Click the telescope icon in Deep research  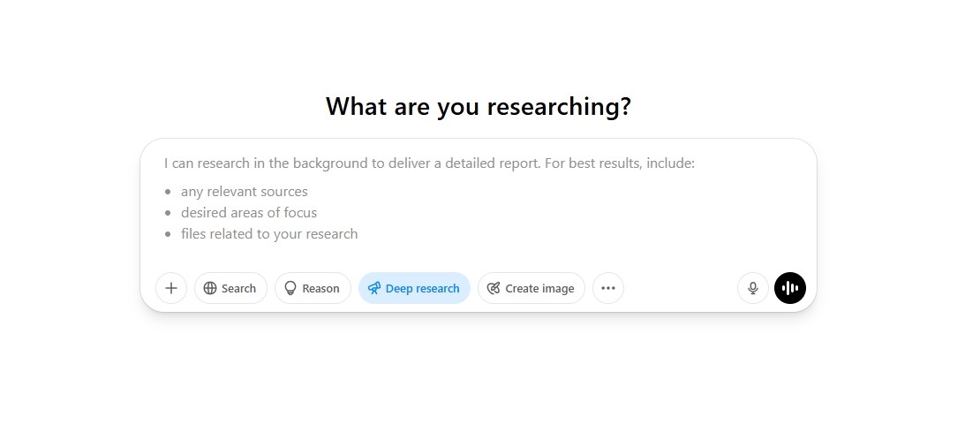373,288
